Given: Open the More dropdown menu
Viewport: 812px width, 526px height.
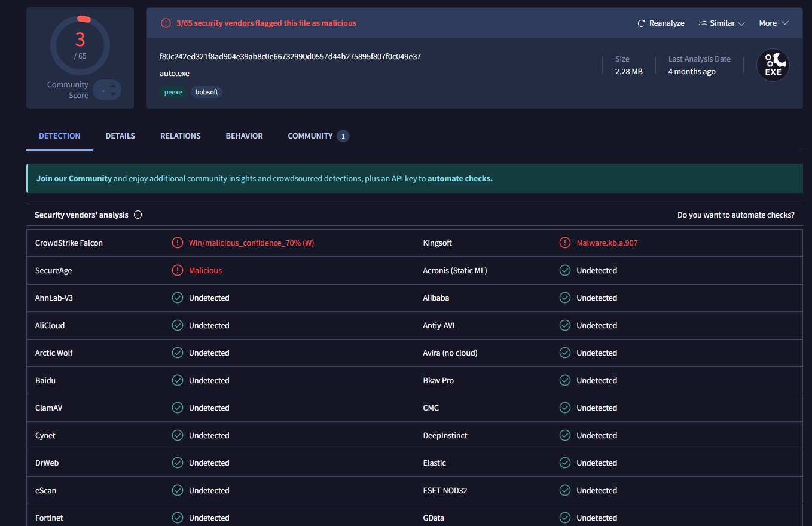Looking at the screenshot, I should (x=774, y=23).
